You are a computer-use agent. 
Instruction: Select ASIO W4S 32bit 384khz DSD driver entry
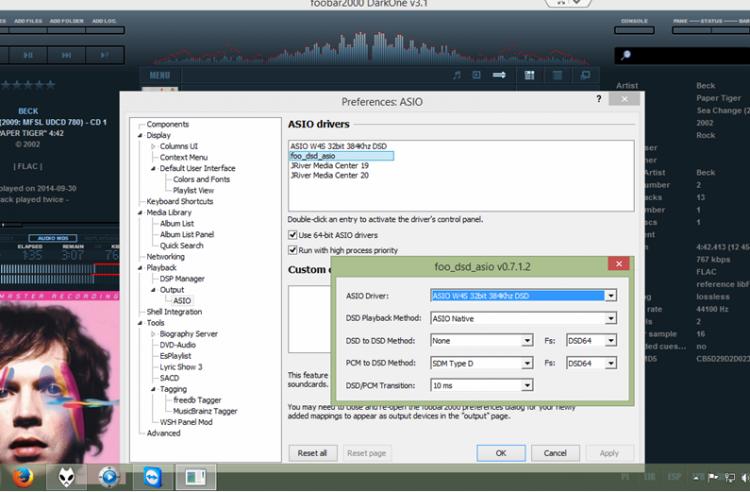click(x=339, y=146)
